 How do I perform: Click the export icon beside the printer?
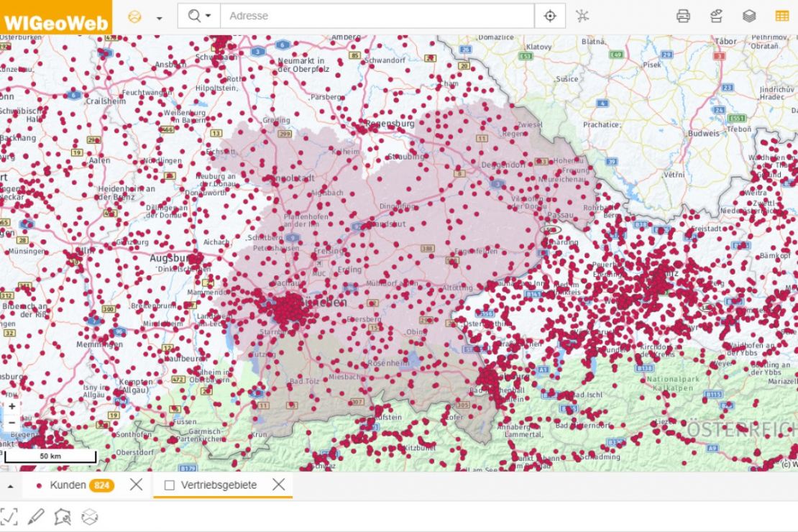[x=717, y=16]
